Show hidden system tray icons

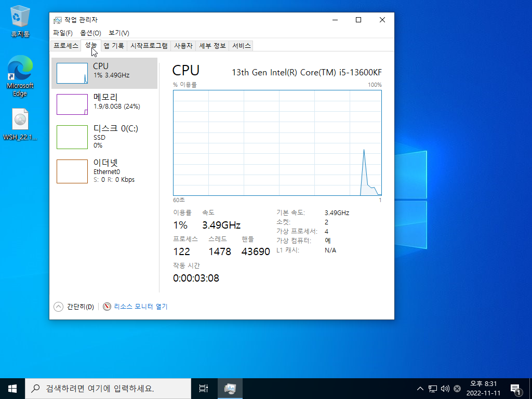coord(420,389)
